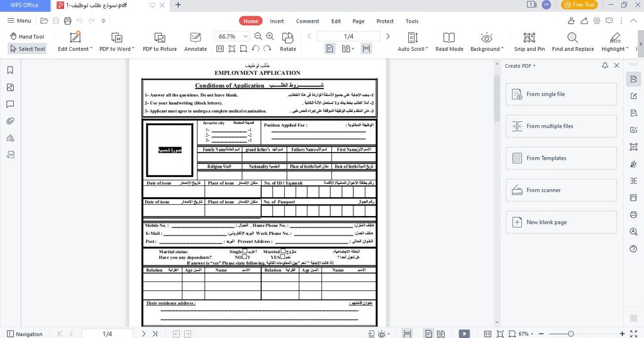Viewport: 644px width, 338px height.
Task: Toggle the Navigation pane in status bar
Action: coord(25,334)
